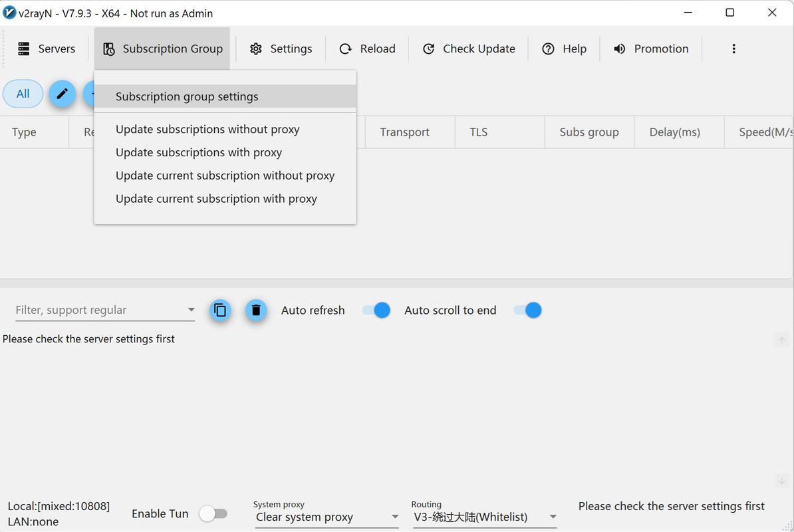Click the scroll-to-top arrow in log
794x532 pixels.
[x=782, y=340]
